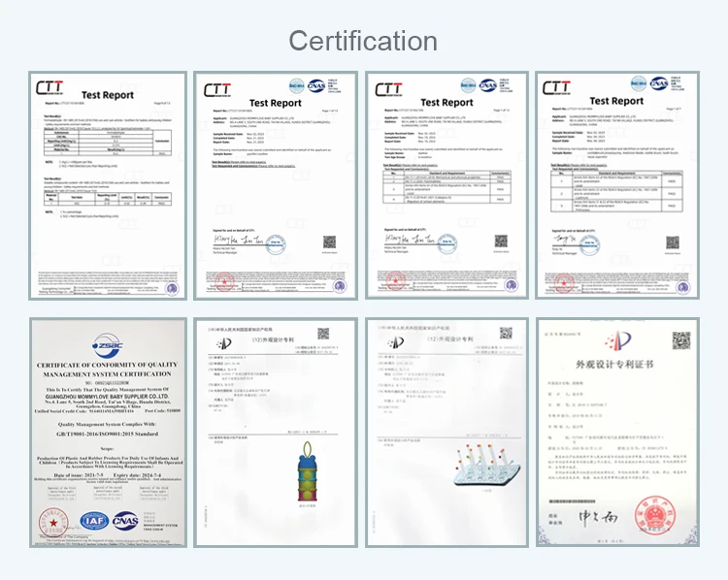
Task: Click 'Post Code: 510800' text
Action: click(162, 411)
